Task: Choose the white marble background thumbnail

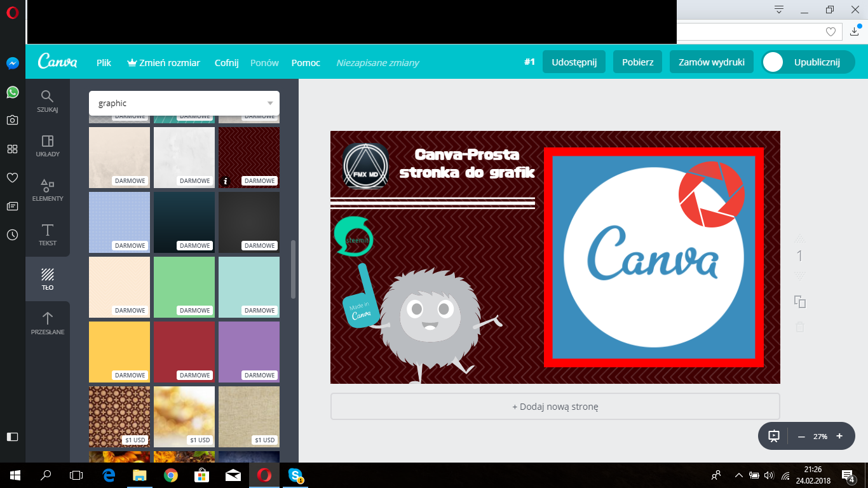Action: point(184,158)
